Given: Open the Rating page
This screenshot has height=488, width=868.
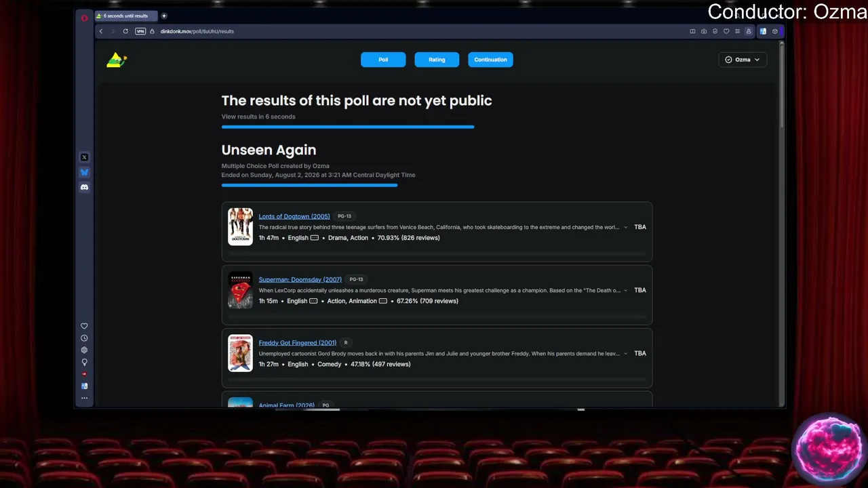Looking at the screenshot, I should click(437, 60).
